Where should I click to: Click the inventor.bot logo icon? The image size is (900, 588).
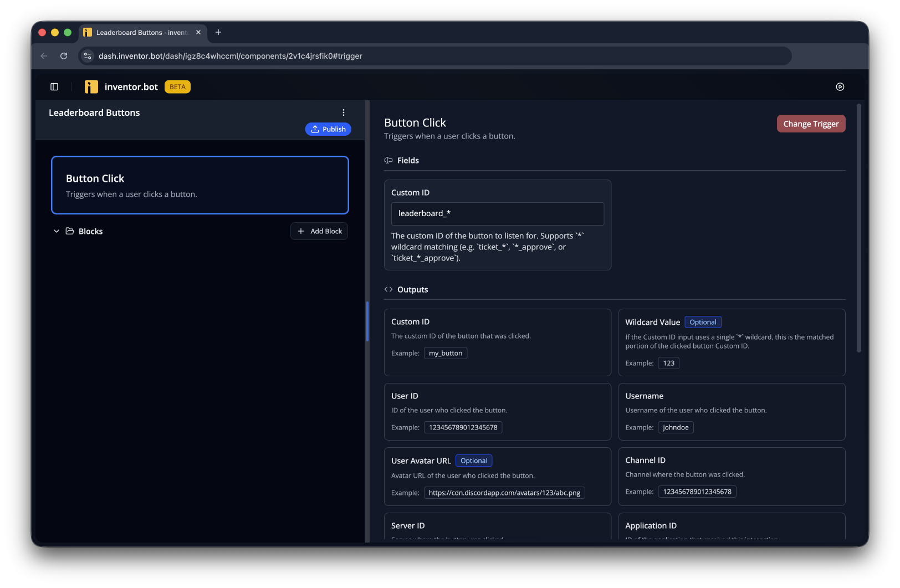91,86
